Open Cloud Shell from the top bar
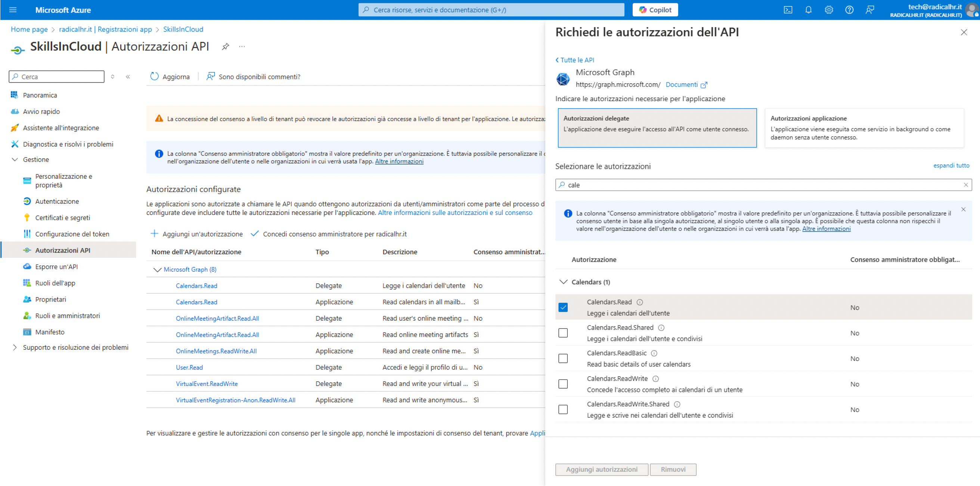 [x=788, y=10]
